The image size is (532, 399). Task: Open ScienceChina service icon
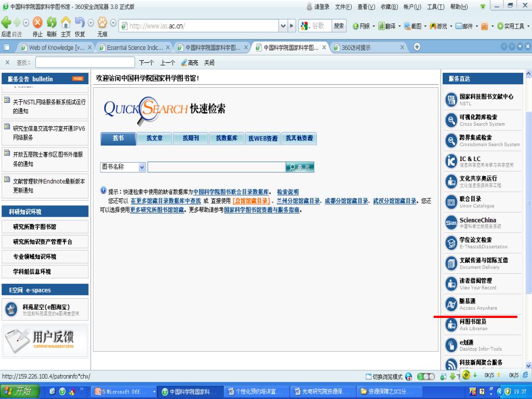coord(451,222)
